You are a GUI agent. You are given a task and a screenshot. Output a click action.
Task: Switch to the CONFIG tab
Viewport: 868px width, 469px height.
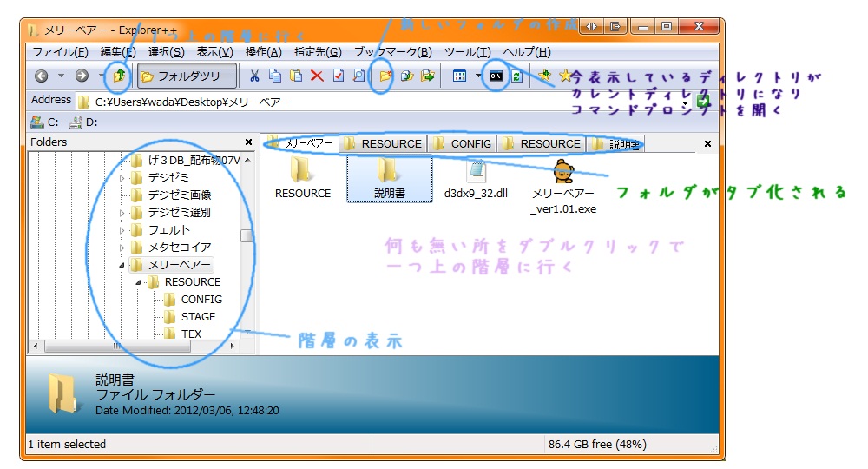pos(463,144)
